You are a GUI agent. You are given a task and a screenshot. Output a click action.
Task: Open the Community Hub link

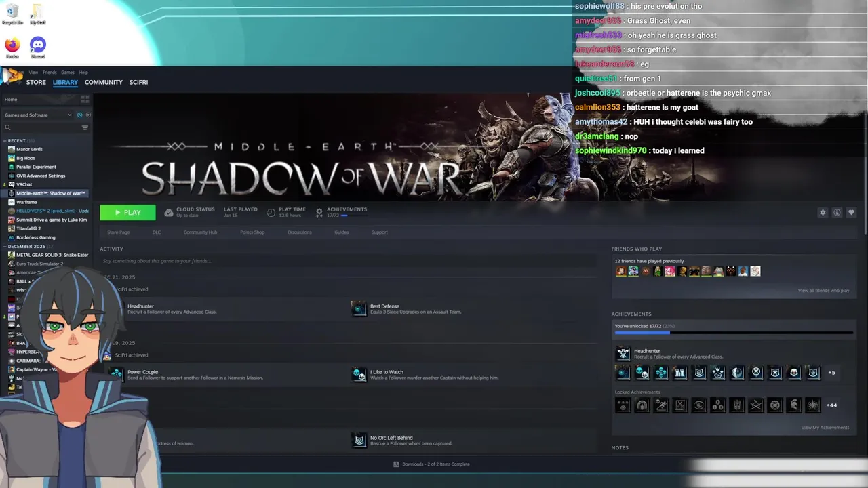coord(200,232)
